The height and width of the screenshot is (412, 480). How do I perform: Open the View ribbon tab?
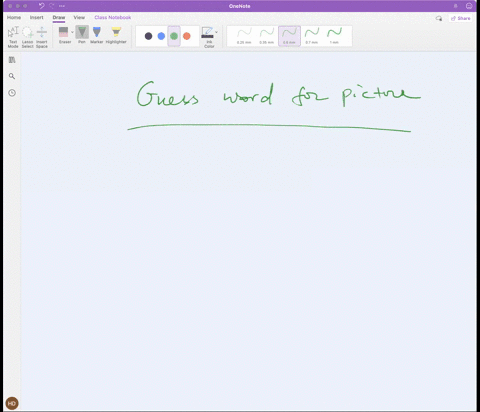[x=79, y=17]
